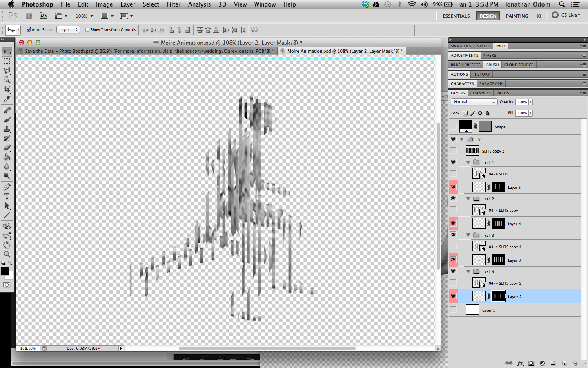Select the Eyedropper tool
The height and width of the screenshot is (368, 588).
coord(7,99)
